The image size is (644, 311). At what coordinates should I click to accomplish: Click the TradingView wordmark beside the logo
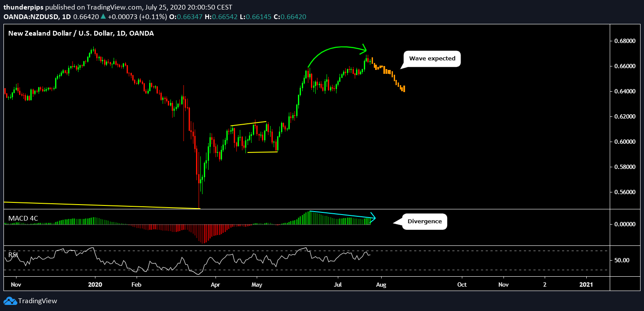pos(37,301)
